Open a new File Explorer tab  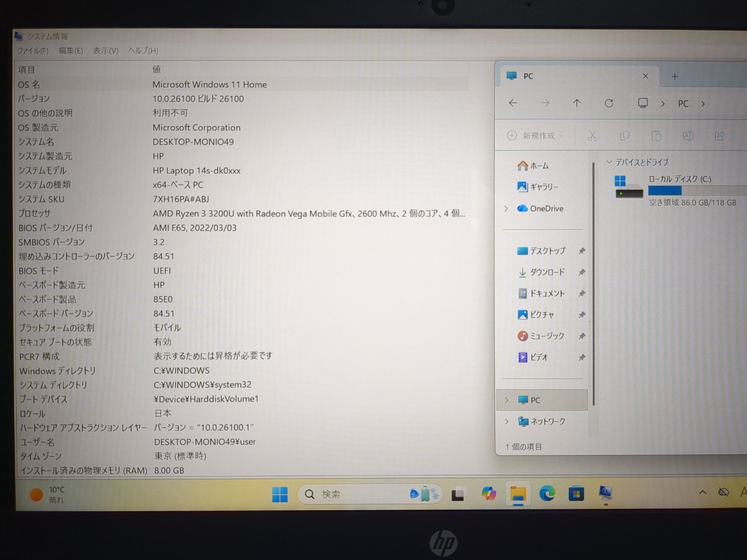tap(675, 77)
